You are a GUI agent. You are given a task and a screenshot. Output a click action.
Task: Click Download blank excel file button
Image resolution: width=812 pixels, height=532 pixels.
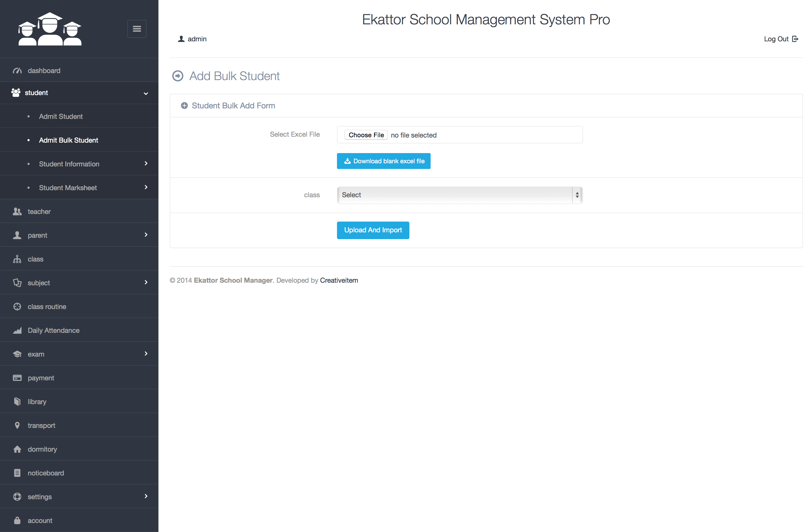[383, 161]
